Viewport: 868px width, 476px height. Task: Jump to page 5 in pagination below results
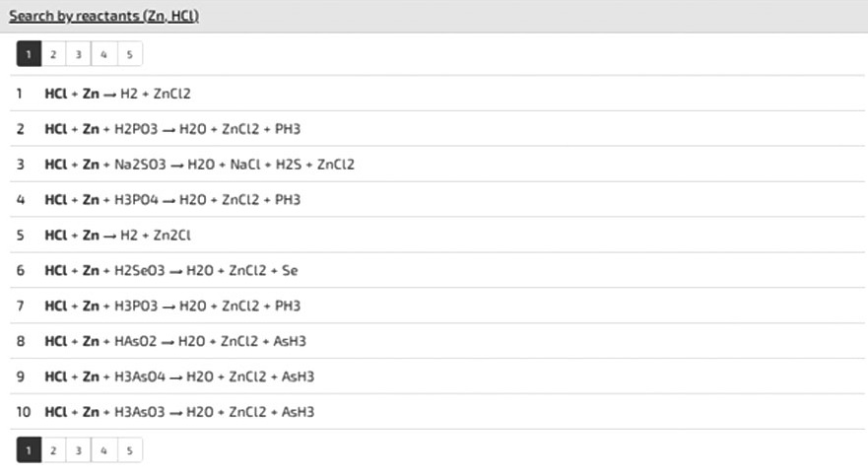(x=129, y=450)
